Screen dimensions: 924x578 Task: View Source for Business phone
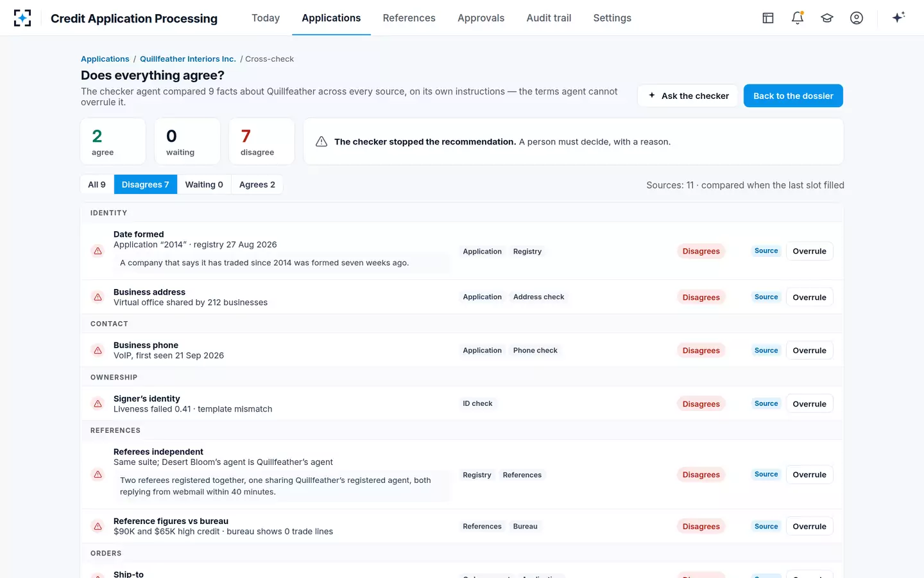pyautogui.click(x=766, y=351)
